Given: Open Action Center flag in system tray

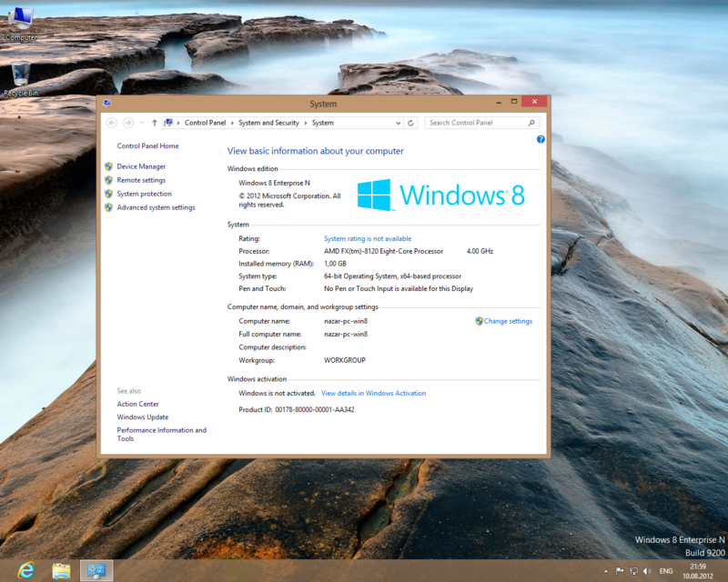Looking at the screenshot, I should pyautogui.click(x=620, y=571).
